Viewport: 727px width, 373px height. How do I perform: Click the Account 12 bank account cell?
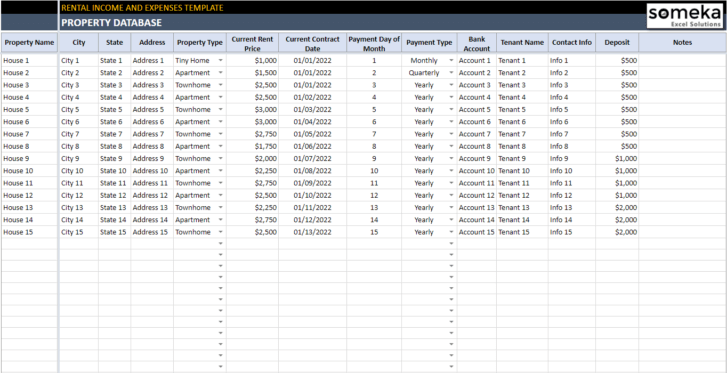(x=477, y=195)
